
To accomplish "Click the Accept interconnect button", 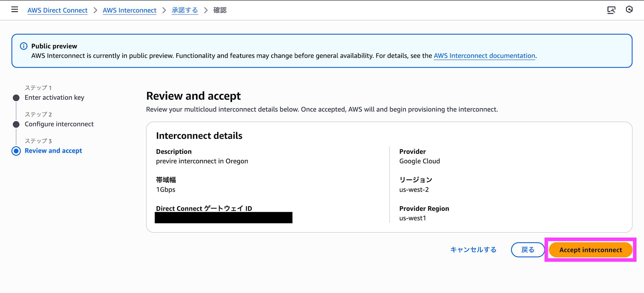I will [x=591, y=250].
